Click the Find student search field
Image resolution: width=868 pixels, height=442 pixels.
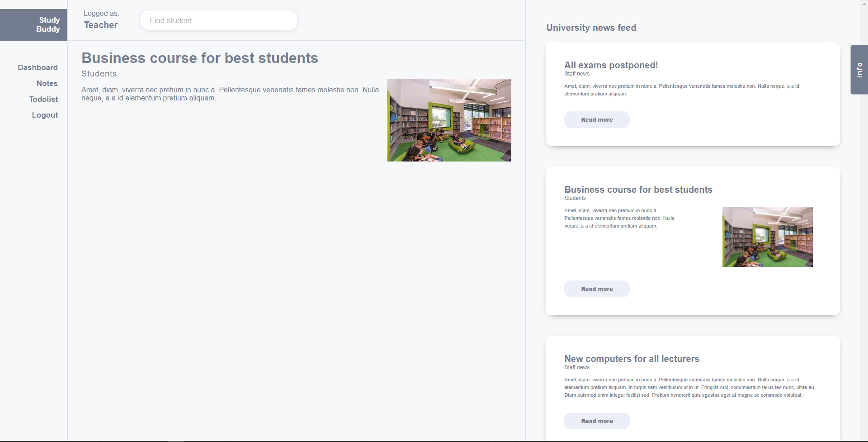pos(218,20)
